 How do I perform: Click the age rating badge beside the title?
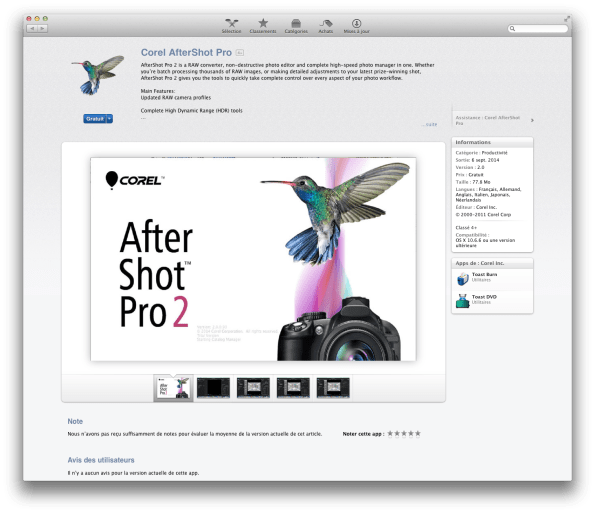(240, 52)
